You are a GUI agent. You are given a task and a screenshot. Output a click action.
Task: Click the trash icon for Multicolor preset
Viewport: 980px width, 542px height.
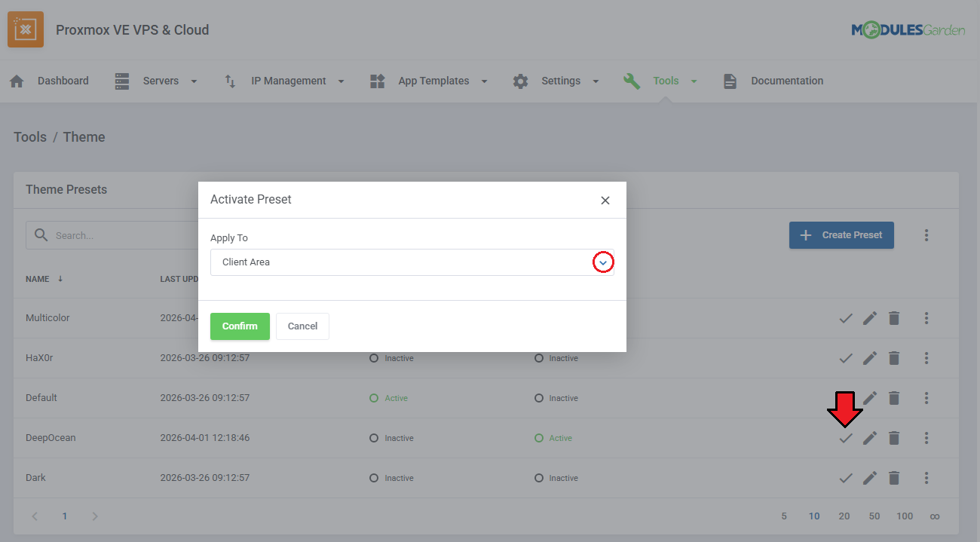pos(894,318)
